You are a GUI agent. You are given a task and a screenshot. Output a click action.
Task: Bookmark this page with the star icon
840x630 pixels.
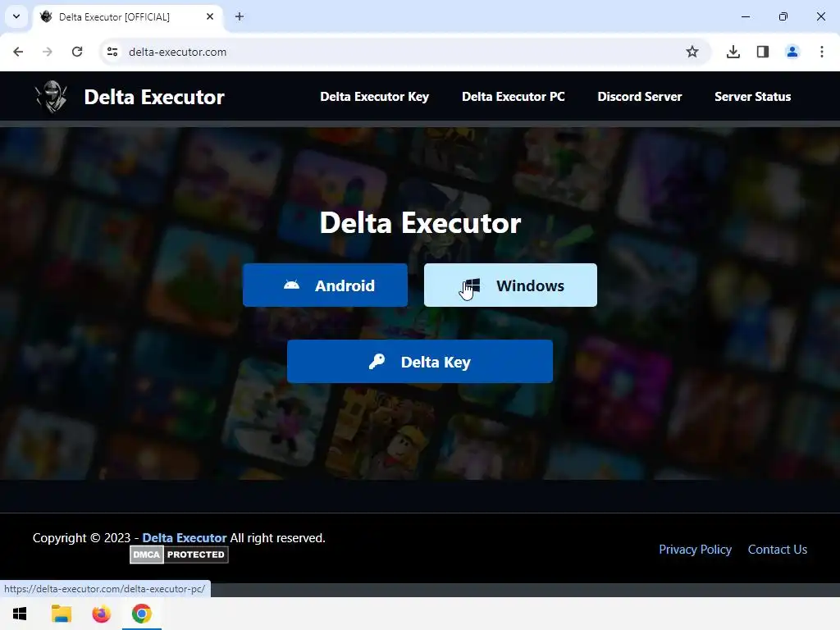[692, 52]
